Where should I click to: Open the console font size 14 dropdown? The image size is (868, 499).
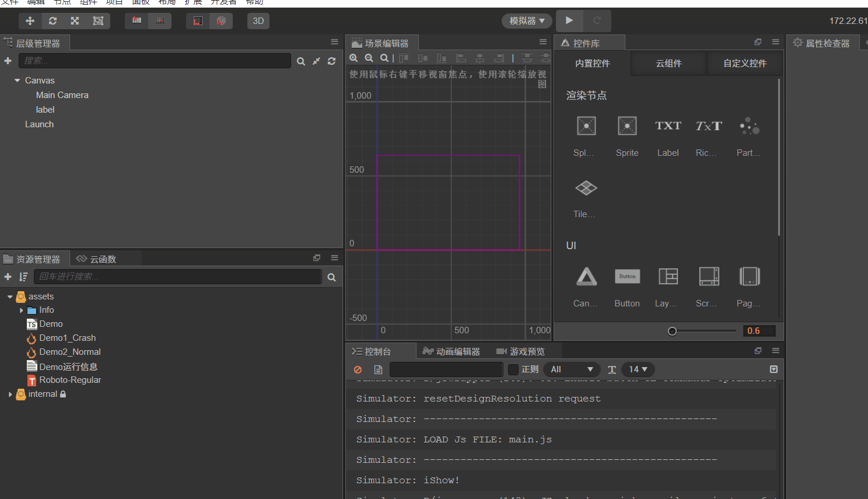(x=638, y=369)
